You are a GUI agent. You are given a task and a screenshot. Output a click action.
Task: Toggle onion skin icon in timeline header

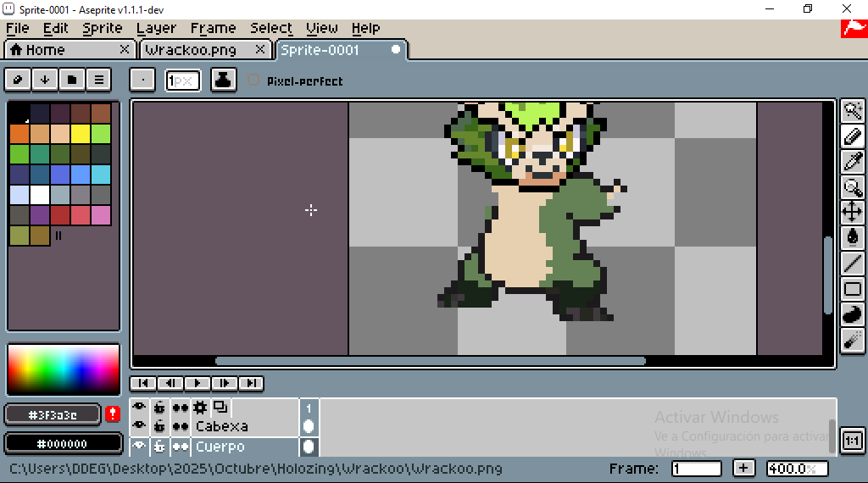[220, 408]
